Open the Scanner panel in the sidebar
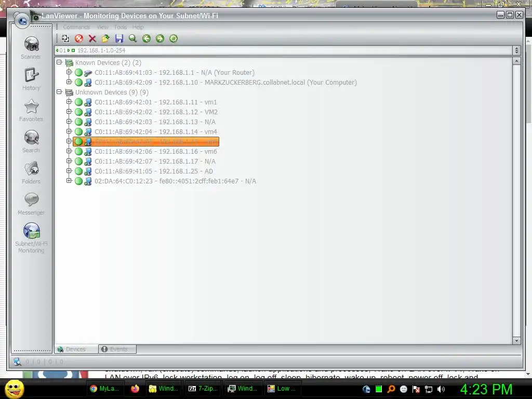The width and height of the screenshot is (532, 399). tap(31, 48)
